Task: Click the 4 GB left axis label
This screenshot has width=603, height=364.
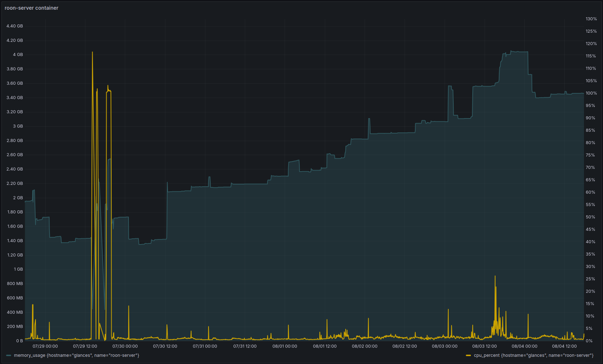Action: 18,55
